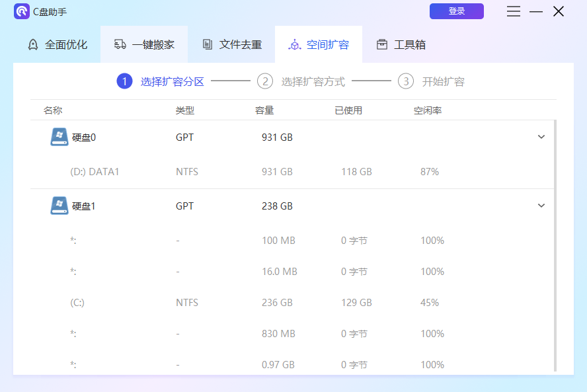Collapse the 硬盘1 partition list
Screen dimensions: 587x392
(x=541, y=206)
